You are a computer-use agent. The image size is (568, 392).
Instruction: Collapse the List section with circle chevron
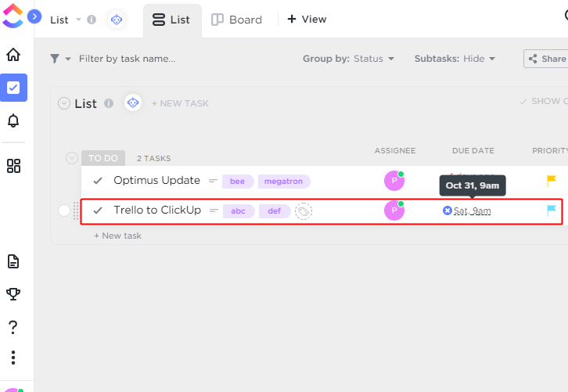click(x=64, y=103)
